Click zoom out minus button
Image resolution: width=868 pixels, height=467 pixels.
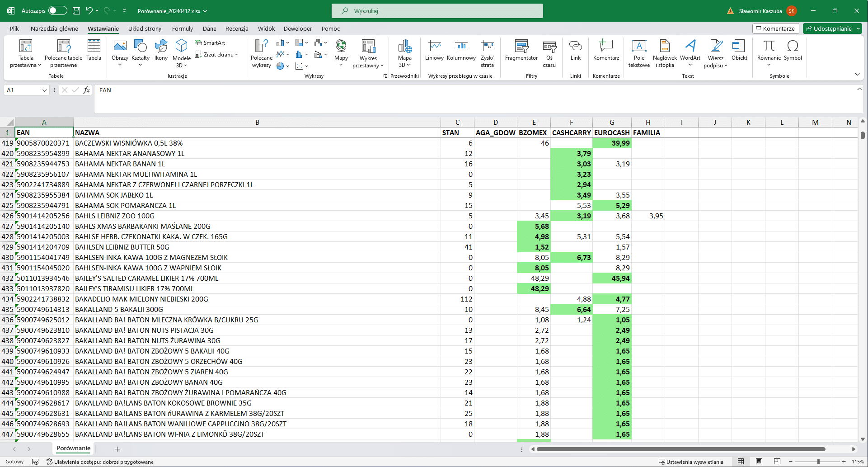pos(790,462)
